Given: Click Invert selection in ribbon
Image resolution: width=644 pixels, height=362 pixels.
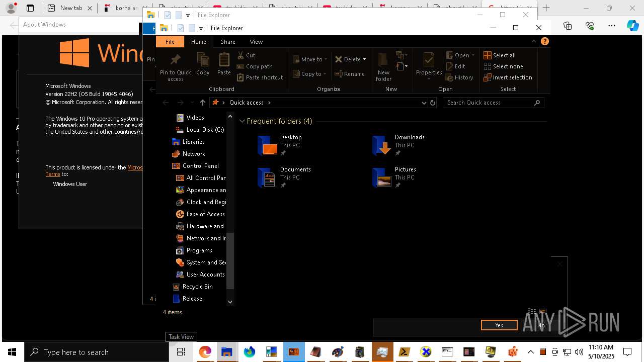Looking at the screenshot, I should (508, 77).
